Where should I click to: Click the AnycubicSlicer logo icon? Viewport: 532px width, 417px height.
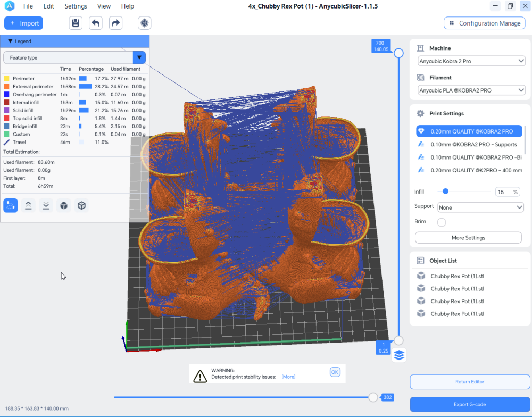tap(10, 6)
